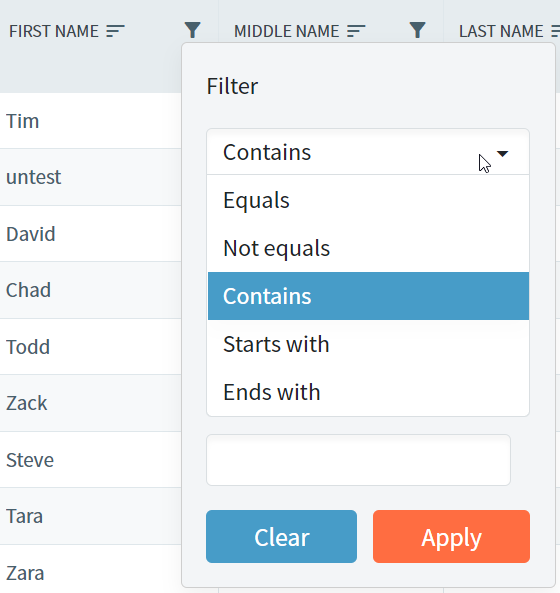Click the Steve row

91,460
